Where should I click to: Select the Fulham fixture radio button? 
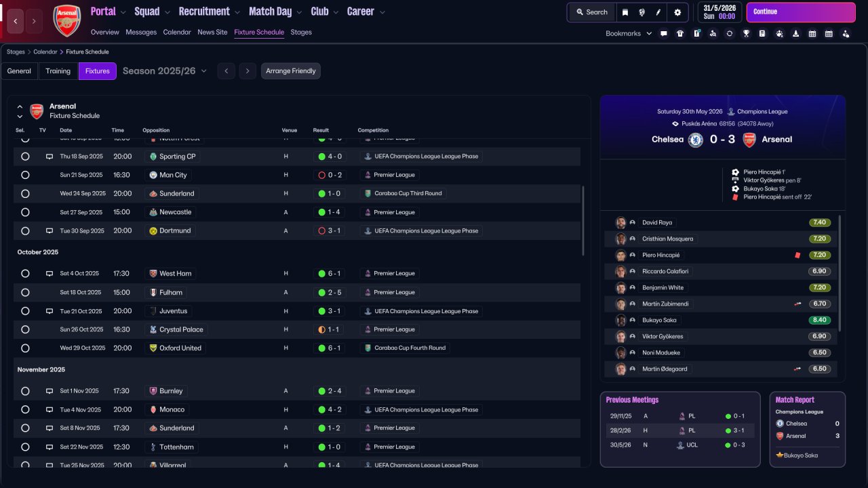point(25,293)
